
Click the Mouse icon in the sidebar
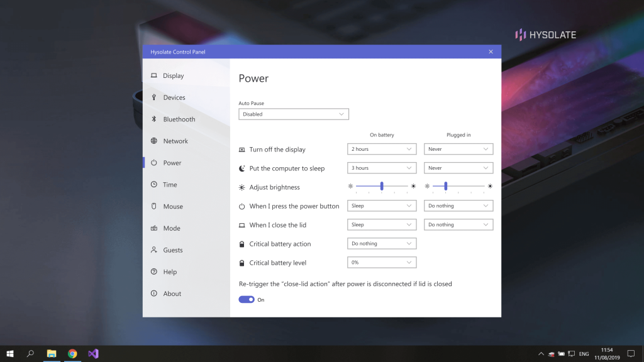tap(154, 206)
